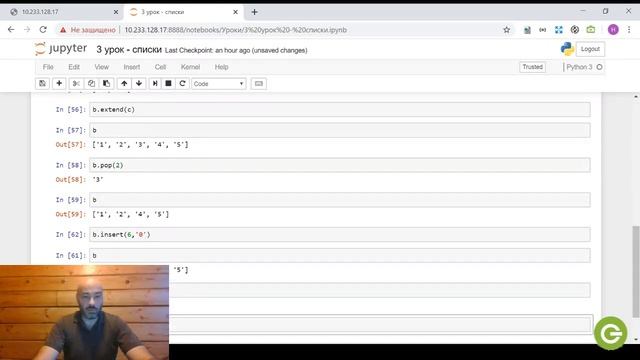Click the blue fullscreen extension icon

click(x=559, y=30)
